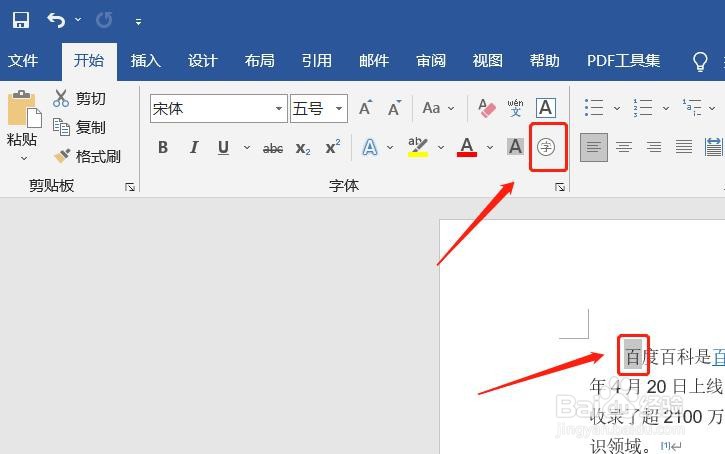
Task: Open text effects dropdown arrow
Action: 390,147
